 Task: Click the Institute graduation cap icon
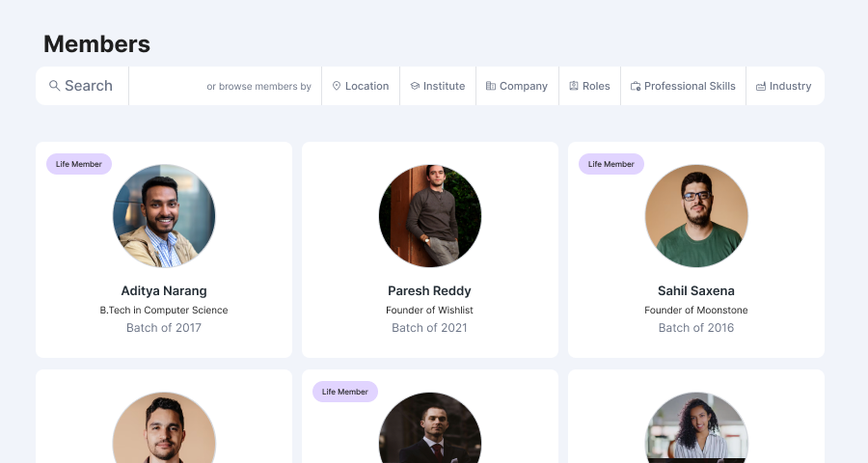tap(415, 86)
